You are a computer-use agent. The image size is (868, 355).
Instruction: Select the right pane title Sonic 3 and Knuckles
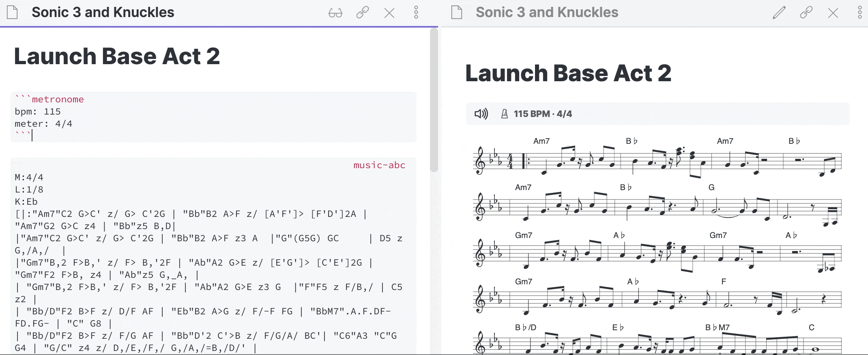547,12
